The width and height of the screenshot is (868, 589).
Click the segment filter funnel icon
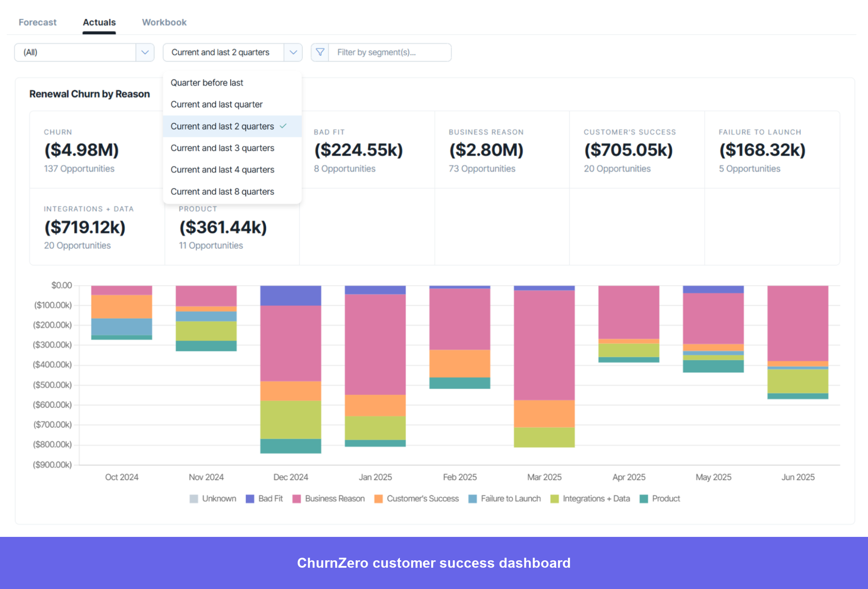point(320,52)
